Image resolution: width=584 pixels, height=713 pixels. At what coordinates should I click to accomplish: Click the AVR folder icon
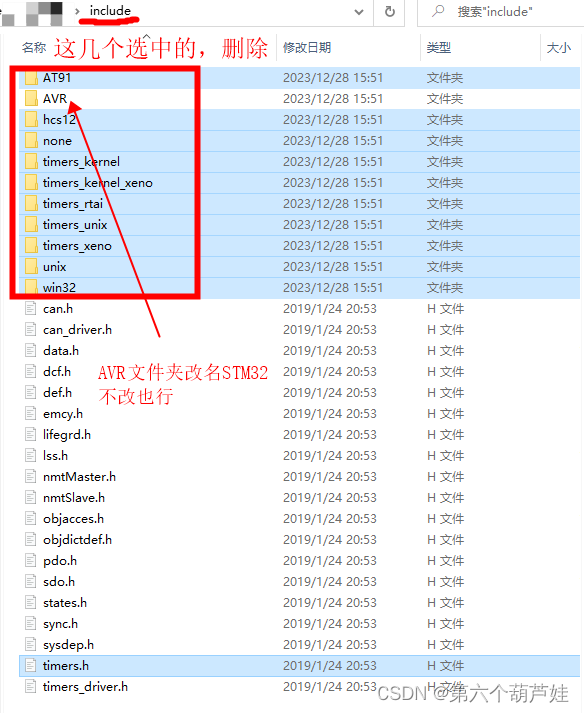tap(31, 99)
